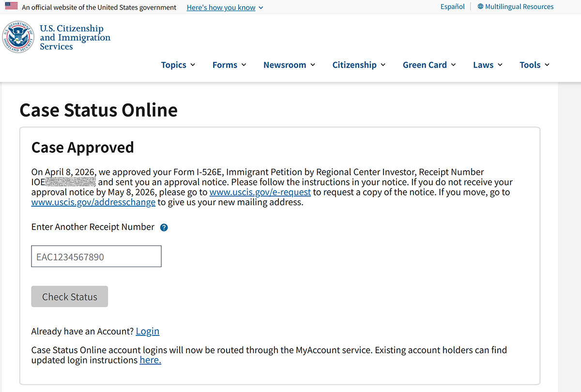This screenshot has height=392, width=581.
Task: Open the Green Card menu
Action: click(429, 65)
